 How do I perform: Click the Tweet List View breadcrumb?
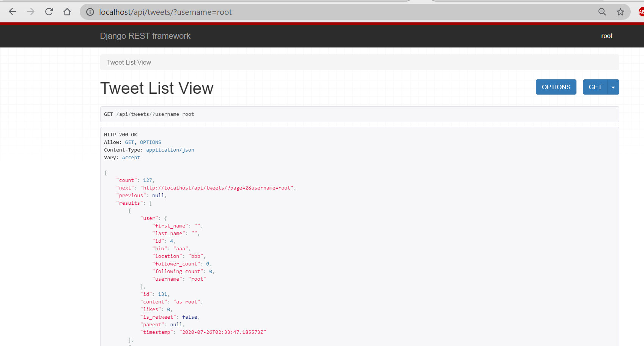pos(129,62)
